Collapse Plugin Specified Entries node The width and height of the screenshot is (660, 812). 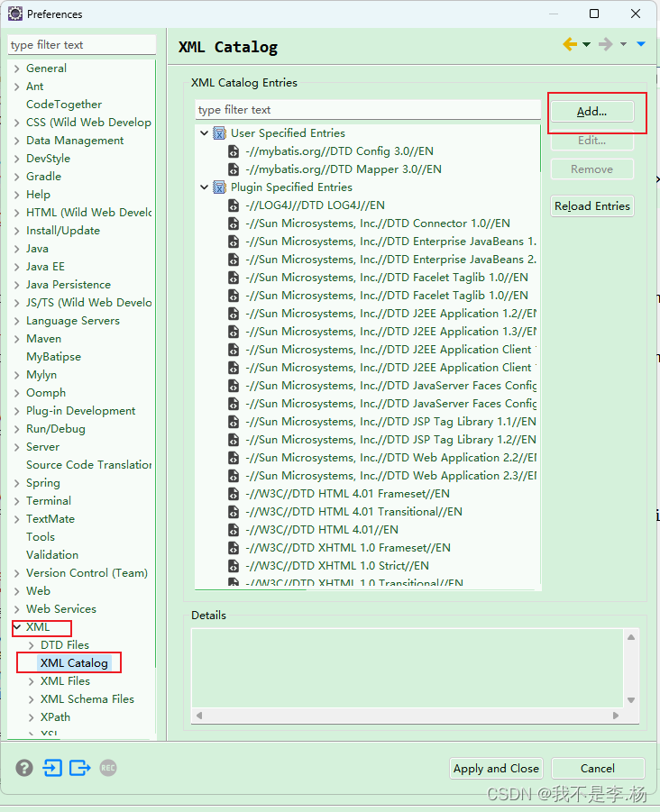coord(204,187)
